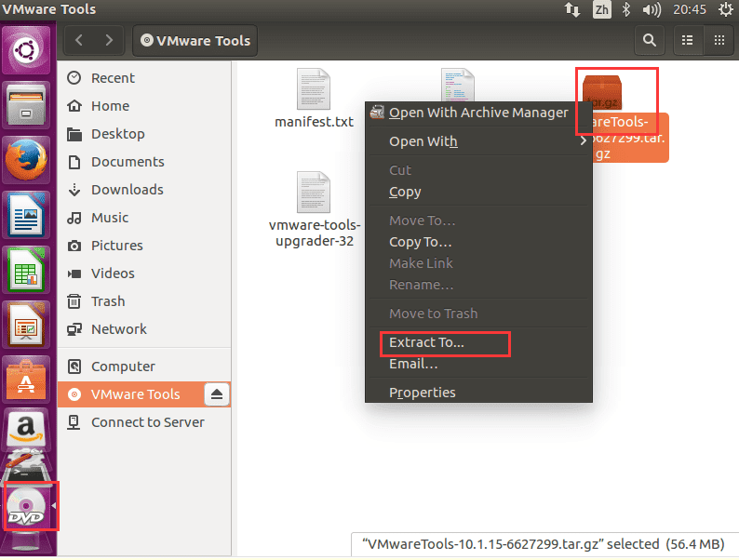
Task: Open Amazon launcher in the dock
Action: (26, 428)
